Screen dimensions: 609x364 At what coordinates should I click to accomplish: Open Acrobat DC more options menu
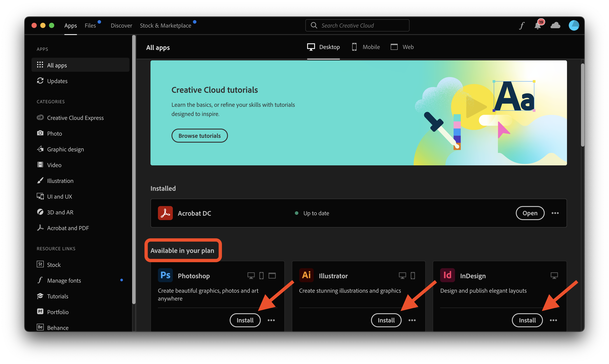click(555, 213)
